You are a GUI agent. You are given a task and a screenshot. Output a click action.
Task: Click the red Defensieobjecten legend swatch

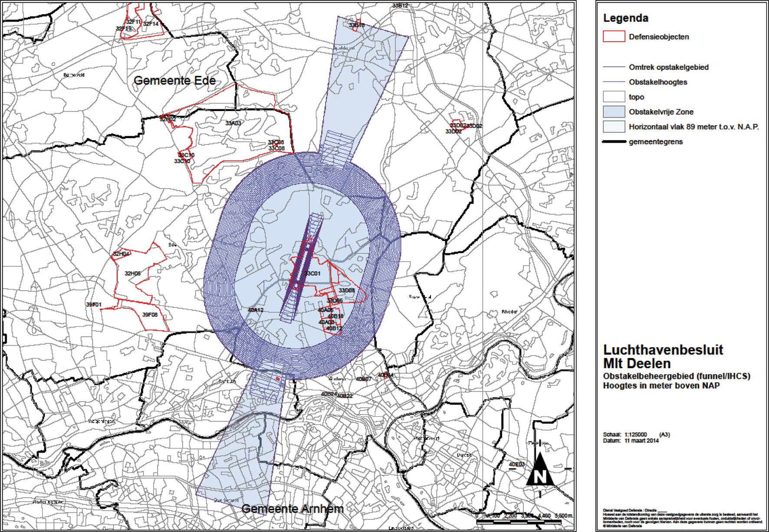[614, 36]
